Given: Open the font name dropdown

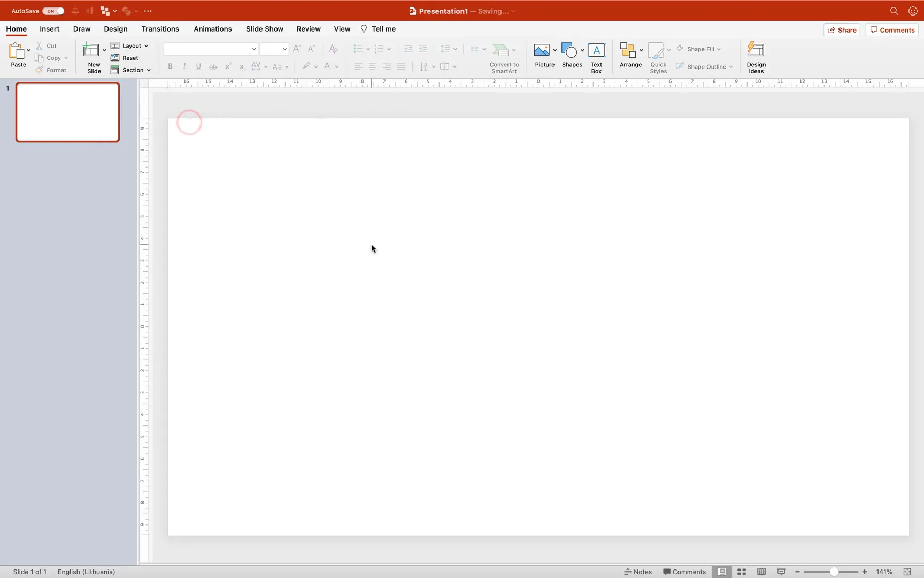Looking at the screenshot, I should pyautogui.click(x=253, y=49).
